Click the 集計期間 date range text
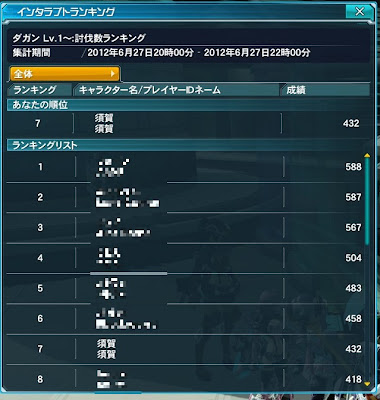Image resolution: width=380 pixels, height=400 pixels. point(199,53)
